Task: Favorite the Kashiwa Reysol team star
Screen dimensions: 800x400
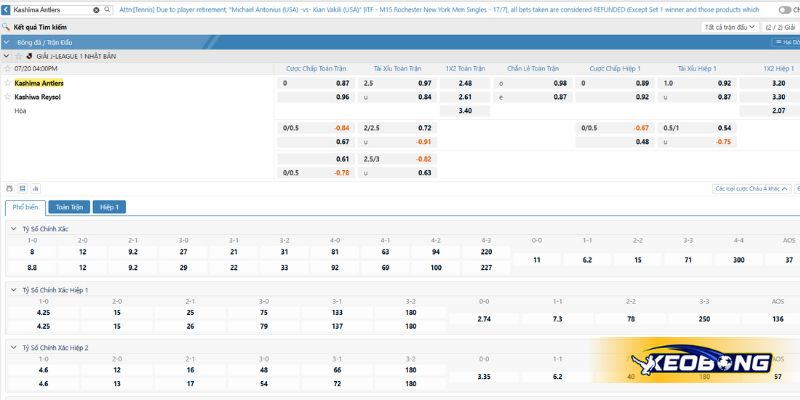Action: 8,97
